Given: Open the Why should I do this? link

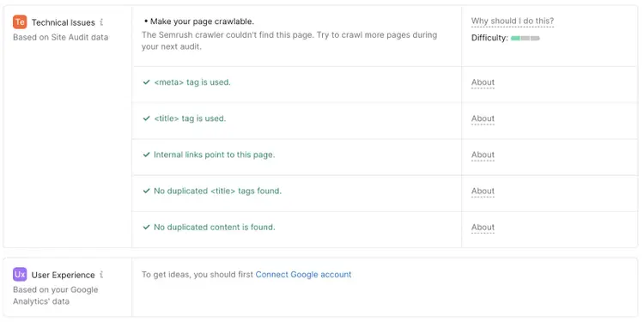Looking at the screenshot, I should tap(513, 21).
